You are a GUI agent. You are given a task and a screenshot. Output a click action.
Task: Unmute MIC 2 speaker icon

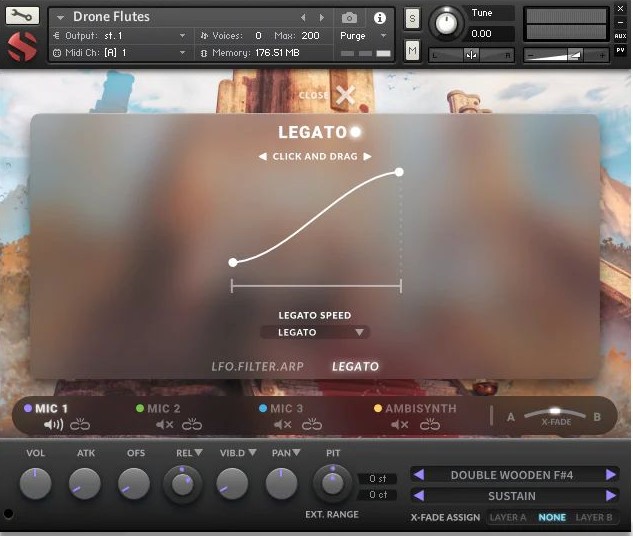[x=165, y=425]
